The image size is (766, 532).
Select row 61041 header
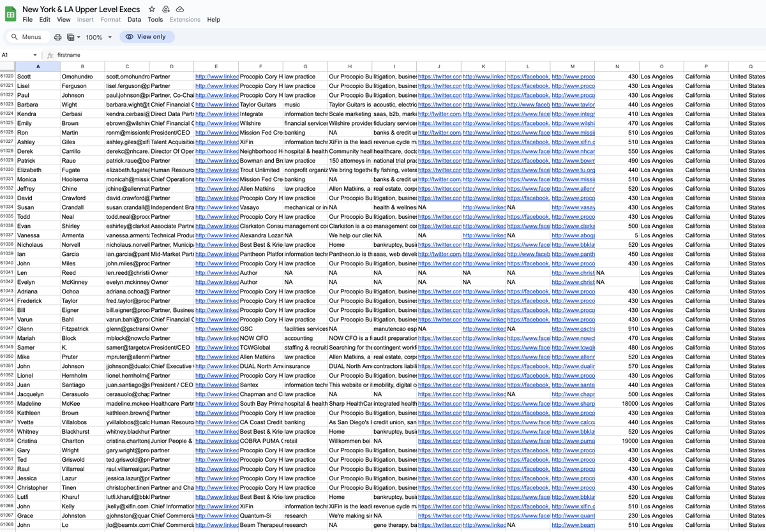[8, 273]
